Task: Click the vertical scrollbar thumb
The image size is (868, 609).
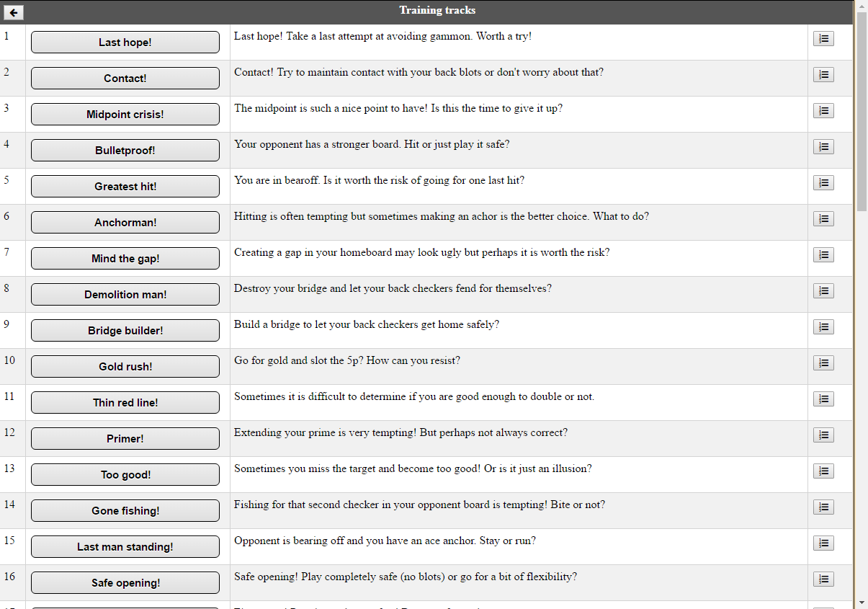Action: click(x=862, y=112)
